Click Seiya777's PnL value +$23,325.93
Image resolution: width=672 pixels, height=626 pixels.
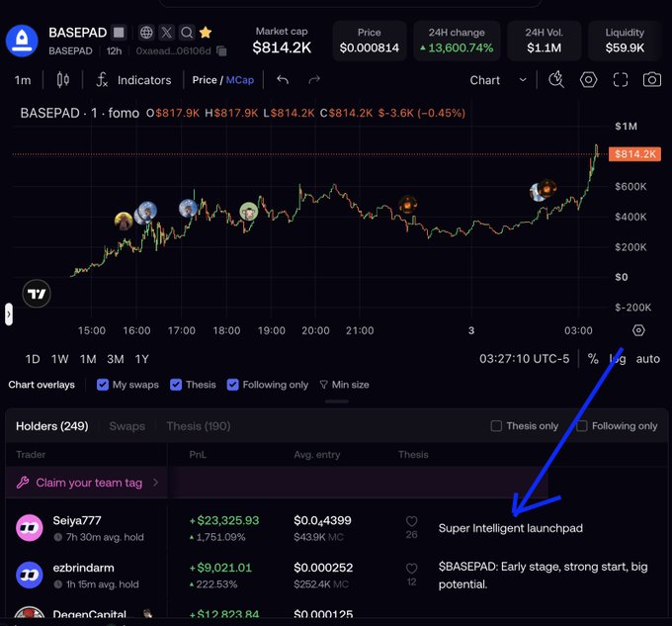224,520
